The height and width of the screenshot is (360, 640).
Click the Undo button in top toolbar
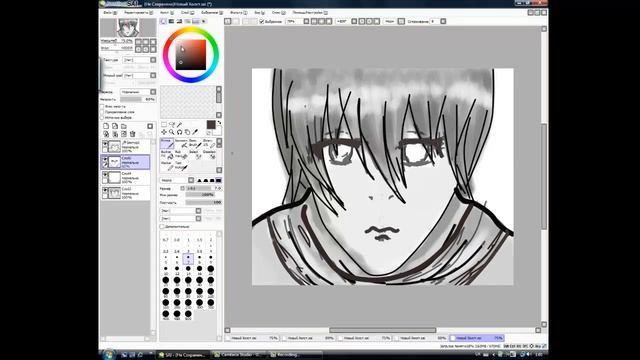[x=228, y=21]
